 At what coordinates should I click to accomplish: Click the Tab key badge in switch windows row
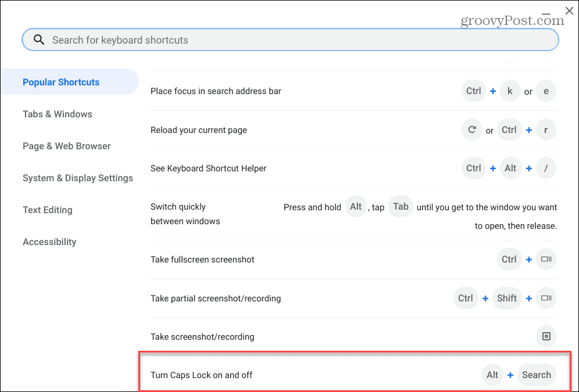[x=401, y=206]
